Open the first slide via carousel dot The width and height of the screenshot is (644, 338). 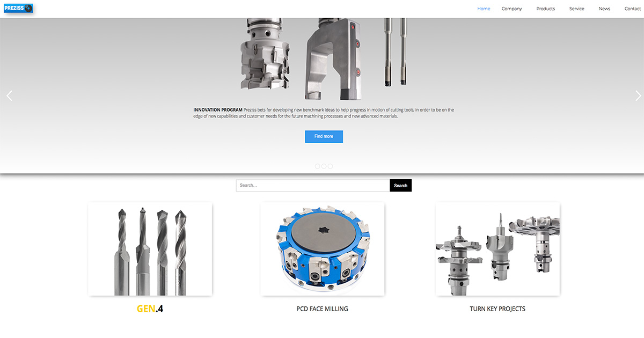click(317, 166)
